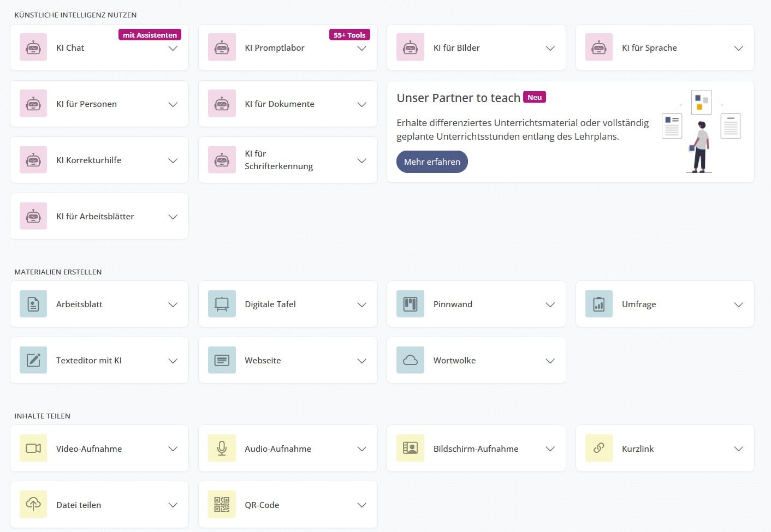Expand the Bildschirm-Aufnahme chevron

(x=550, y=449)
